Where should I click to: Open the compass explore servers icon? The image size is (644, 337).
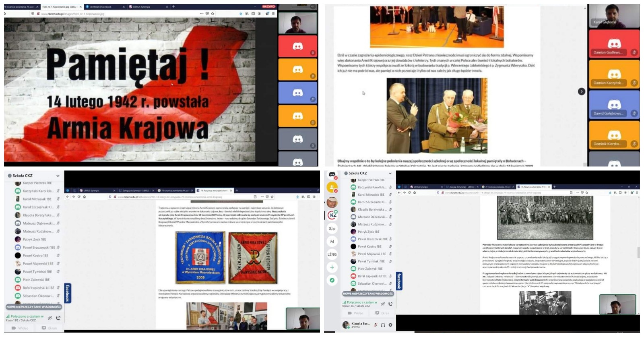(x=332, y=280)
